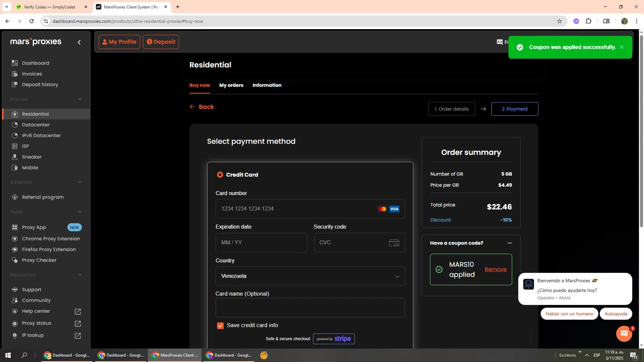Screen dimensions: 644x362
Task: Open Referral program page
Action: 43,197
